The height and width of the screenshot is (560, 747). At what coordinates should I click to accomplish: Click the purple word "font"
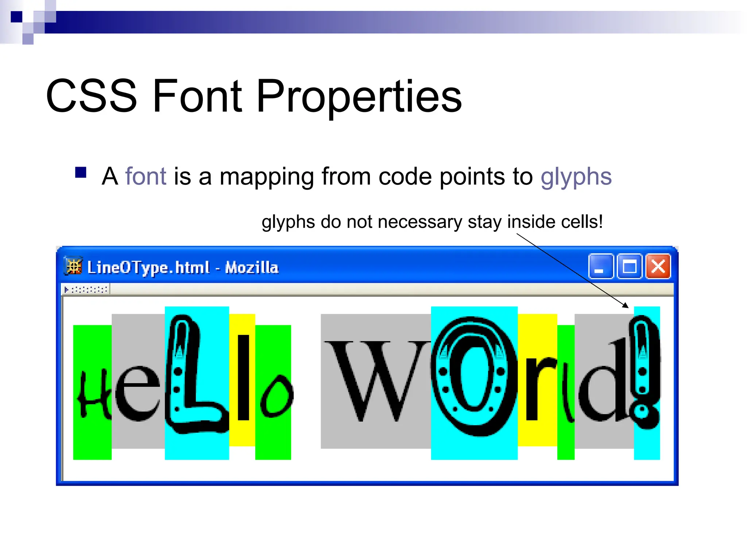146,176
